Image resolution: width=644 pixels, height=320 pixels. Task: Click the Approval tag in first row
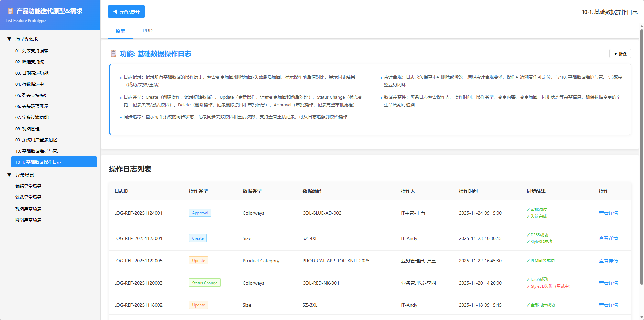tap(200, 213)
